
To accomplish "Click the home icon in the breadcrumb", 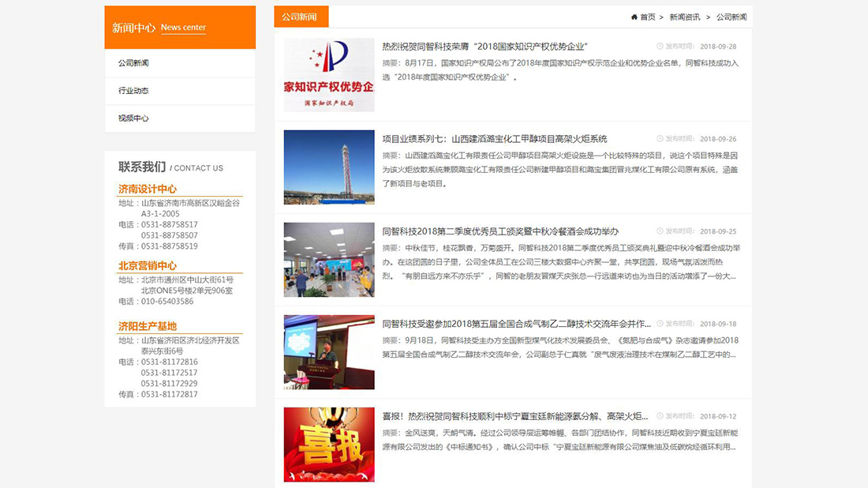I will (634, 16).
